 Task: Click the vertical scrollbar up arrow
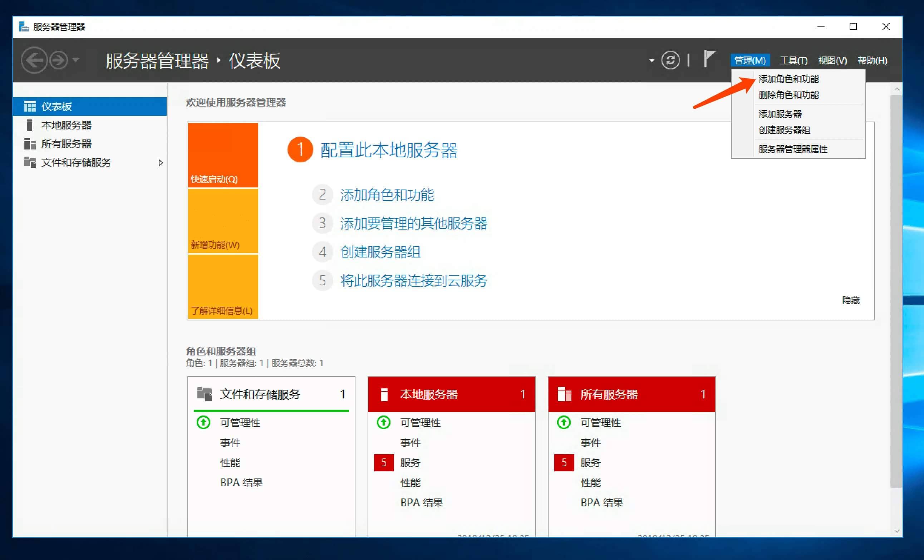(896, 89)
